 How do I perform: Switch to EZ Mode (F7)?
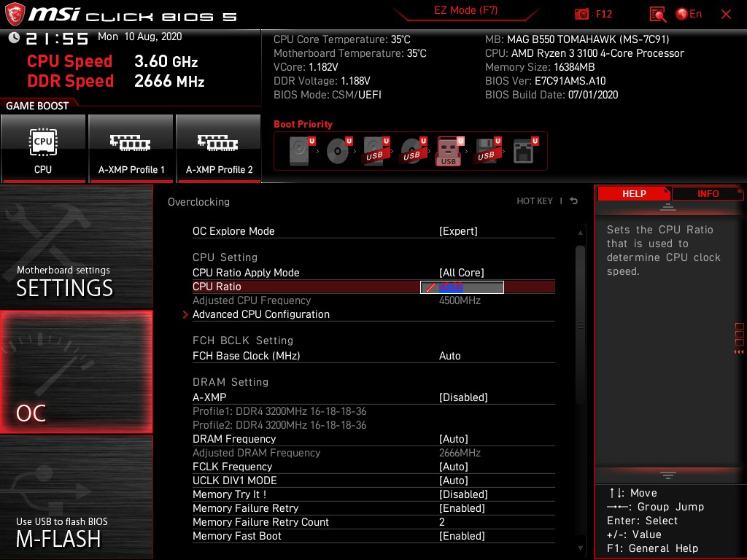click(465, 10)
